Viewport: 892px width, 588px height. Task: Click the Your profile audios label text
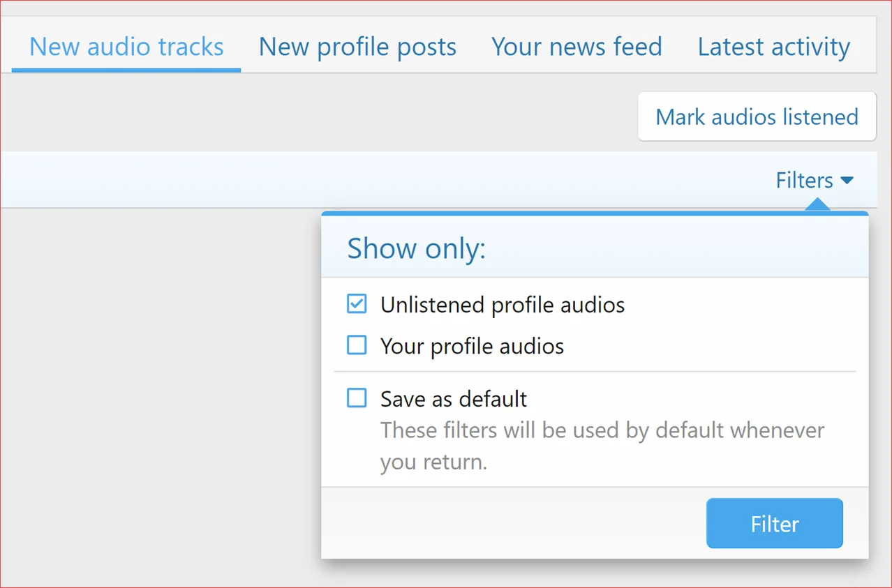(472, 346)
